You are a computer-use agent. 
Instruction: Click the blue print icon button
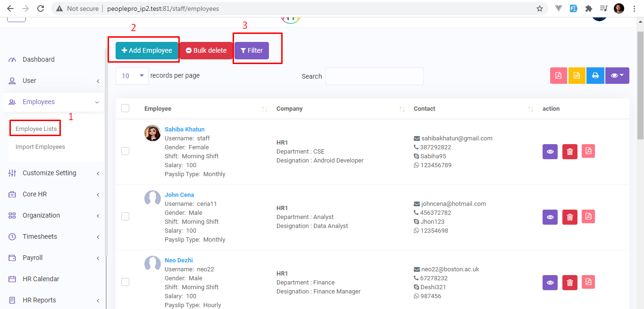click(x=595, y=76)
